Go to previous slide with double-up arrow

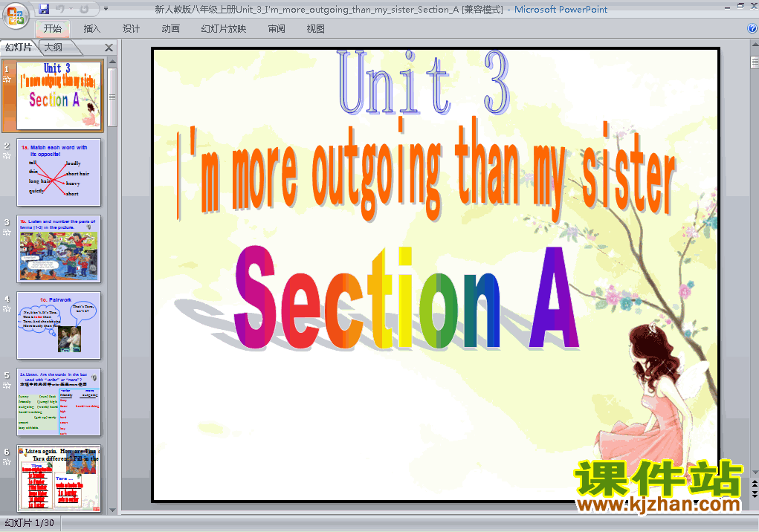tap(755, 483)
